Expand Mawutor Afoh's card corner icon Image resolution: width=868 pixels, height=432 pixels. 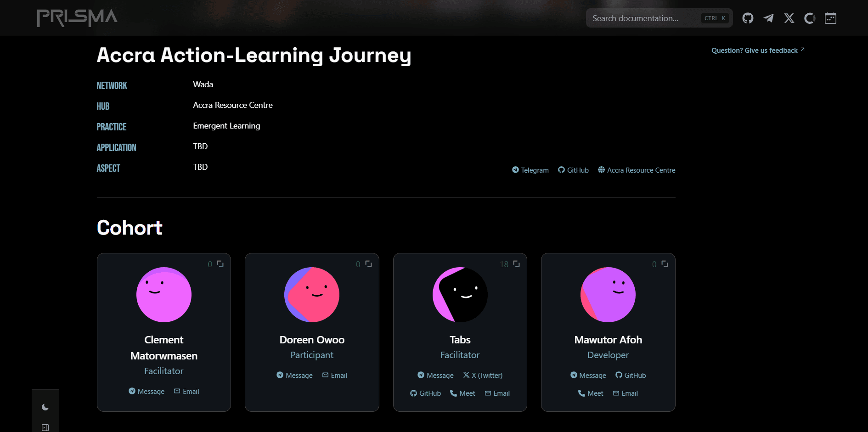click(x=665, y=264)
